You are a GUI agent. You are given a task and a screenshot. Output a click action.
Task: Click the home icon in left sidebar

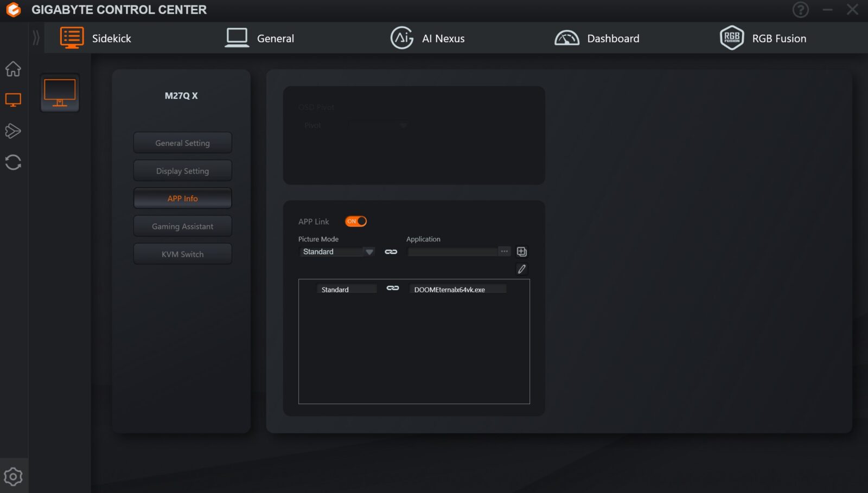click(x=13, y=69)
